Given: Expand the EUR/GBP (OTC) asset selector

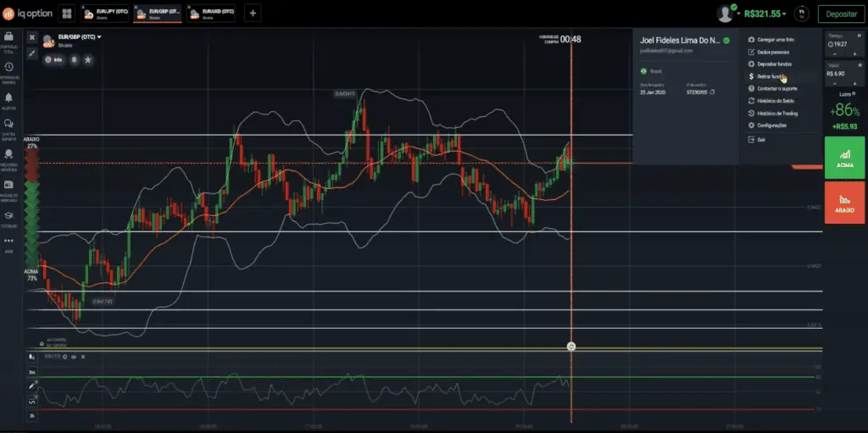Looking at the screenshot, I should (x=80, y=37).
